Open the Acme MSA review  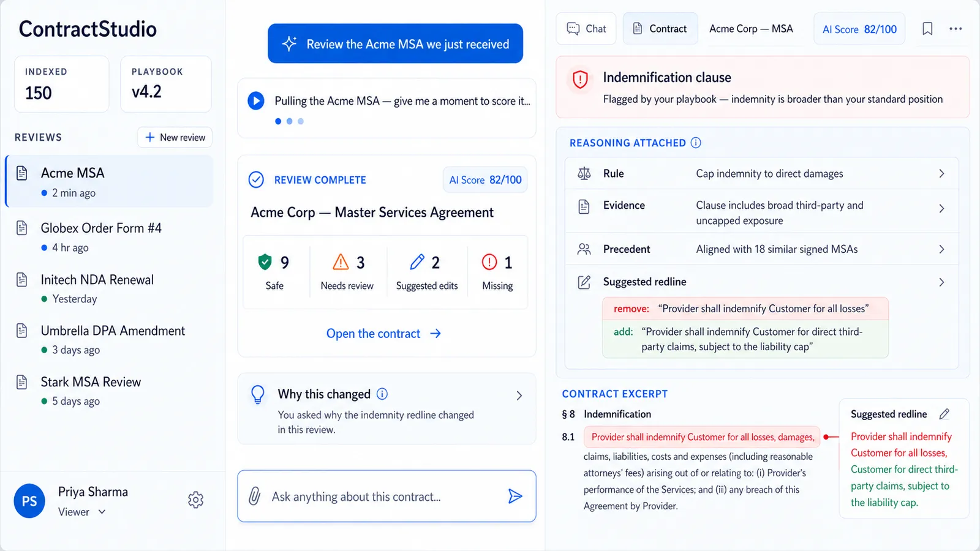109,181
